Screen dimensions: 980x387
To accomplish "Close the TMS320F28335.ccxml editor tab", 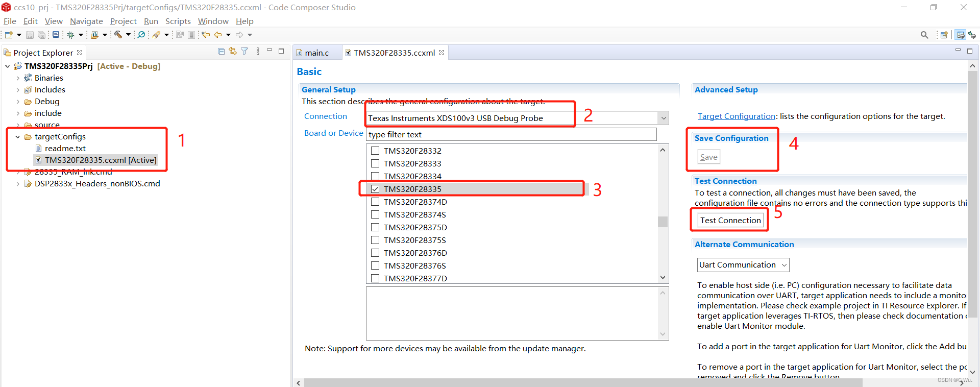I will (442, 53).
